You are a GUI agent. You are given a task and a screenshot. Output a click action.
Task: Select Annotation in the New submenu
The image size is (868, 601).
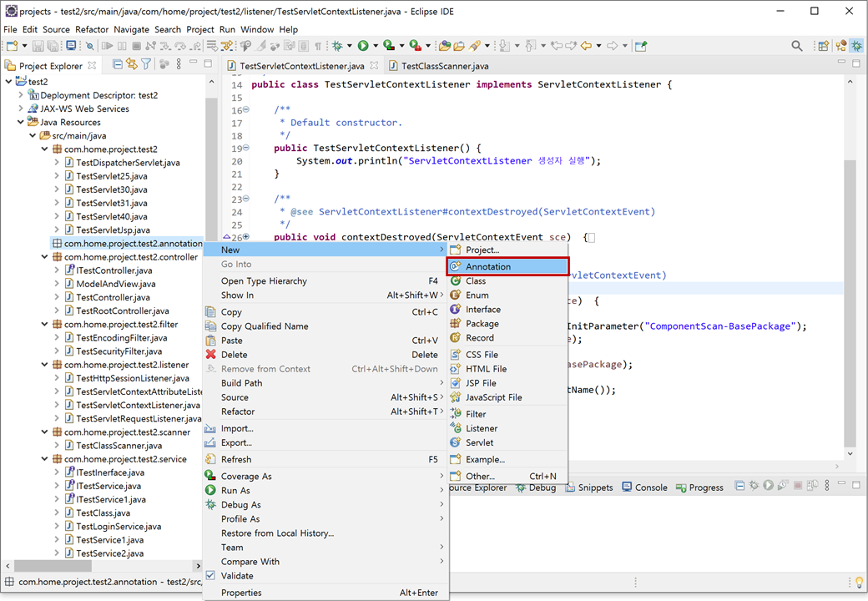507,266
